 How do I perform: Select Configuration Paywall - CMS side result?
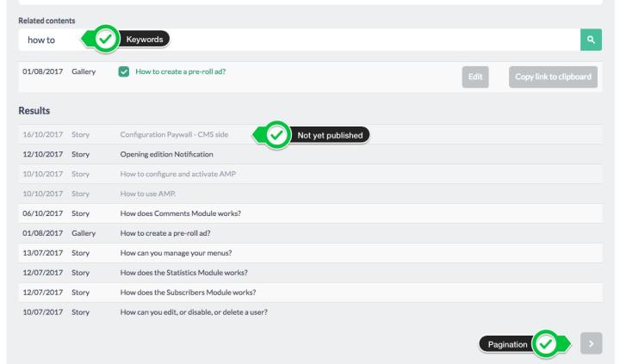point(179,135)
